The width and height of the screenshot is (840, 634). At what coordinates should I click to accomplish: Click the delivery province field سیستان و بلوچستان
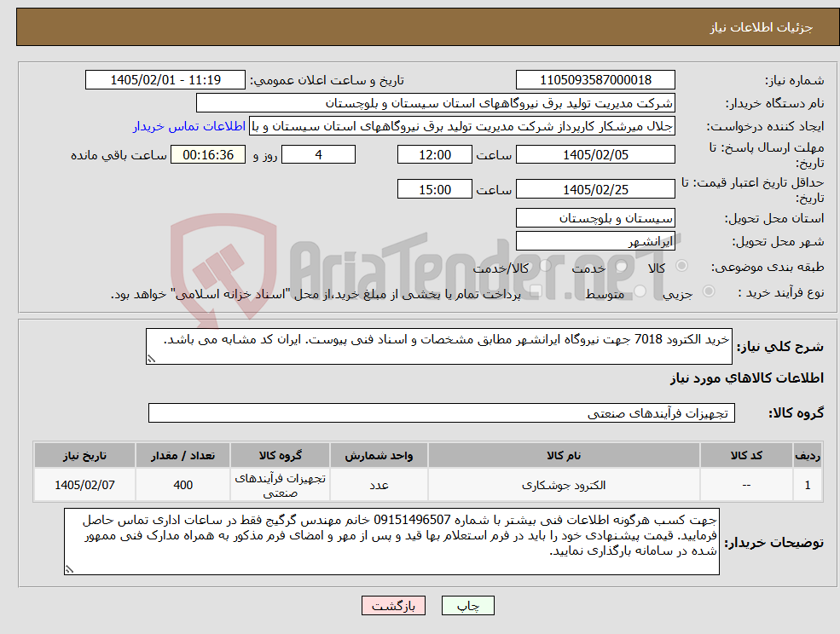(595, 218)
